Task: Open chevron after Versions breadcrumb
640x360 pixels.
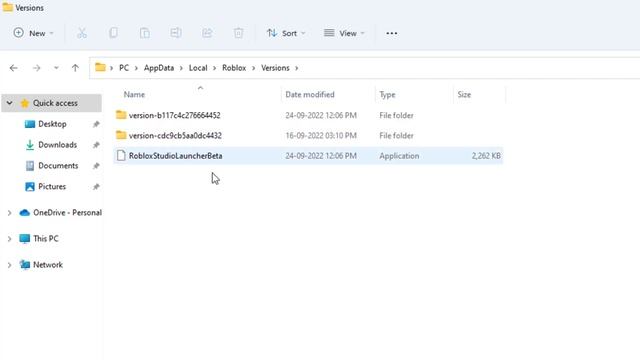Action: (297, 68)
